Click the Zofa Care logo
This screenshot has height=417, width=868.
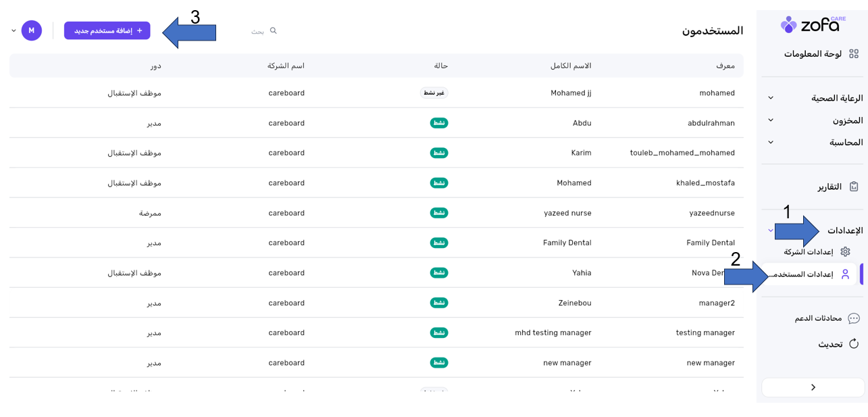pyautogui.click(x=813, y=24)
